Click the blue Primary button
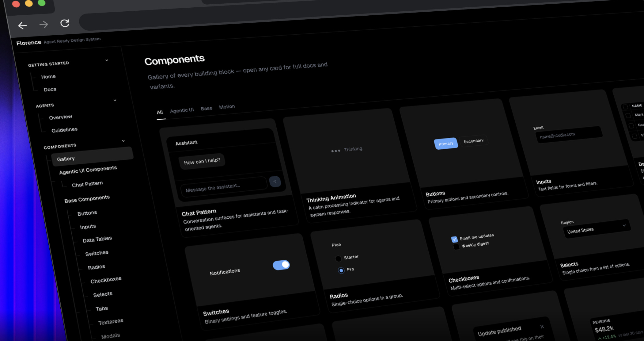 446,144
